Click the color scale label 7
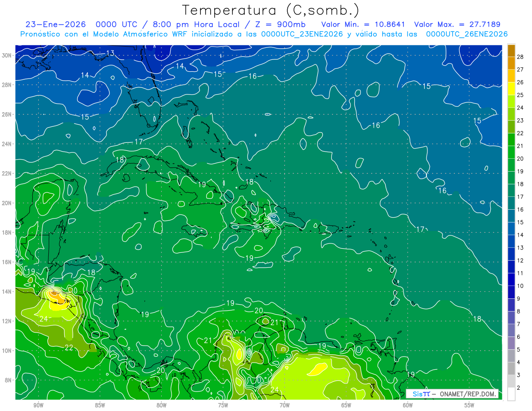Image resolution: width=532 pixels, height=411 pixels. [x=519, y=324]
